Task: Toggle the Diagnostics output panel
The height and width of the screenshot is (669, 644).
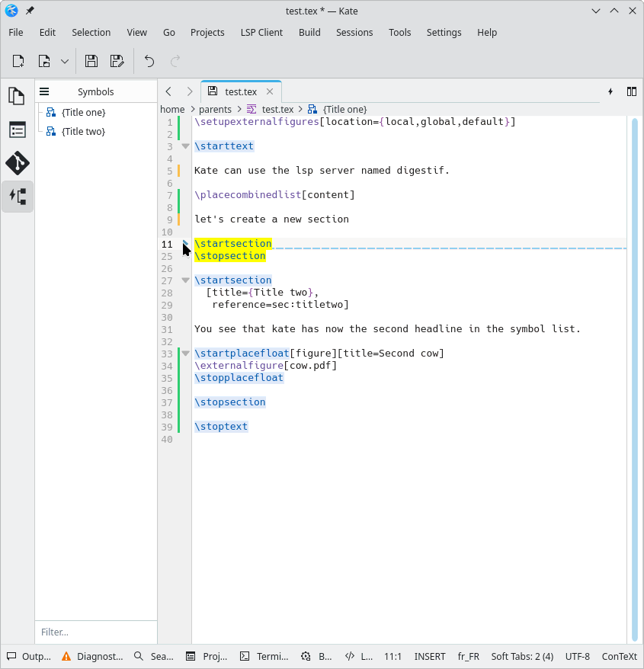Action: click(92, 656)
